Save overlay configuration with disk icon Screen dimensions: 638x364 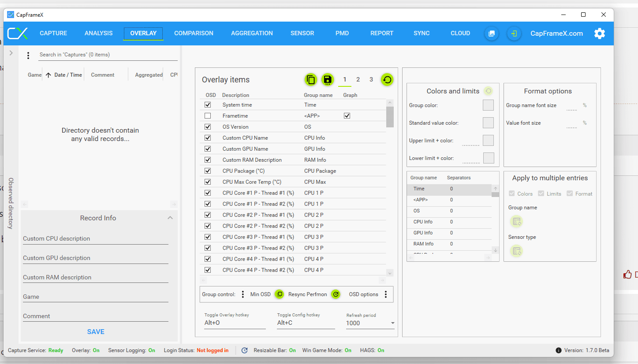tap(328, 80)
